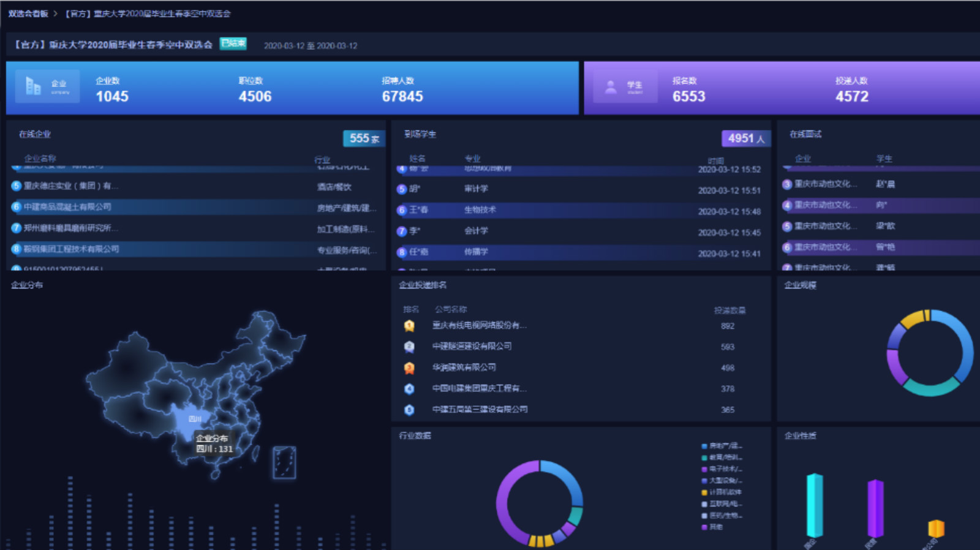Click the rank 4 badge in delivery ranking
Image resolution: width=980 pixels, height=550 pixels.
click(x=409, y=388)
